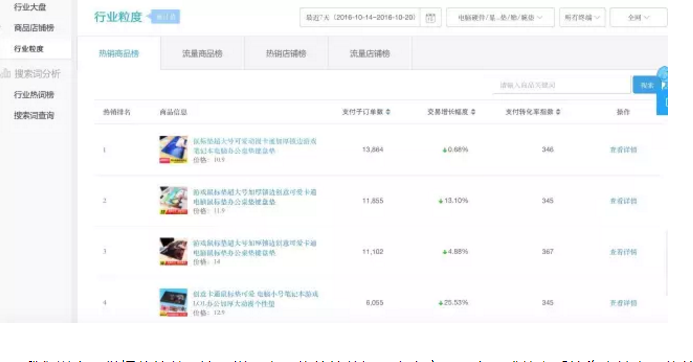Click the 搜索词分析 bar chart icon
Screen dimensions: 693x362
pos(6,73)
